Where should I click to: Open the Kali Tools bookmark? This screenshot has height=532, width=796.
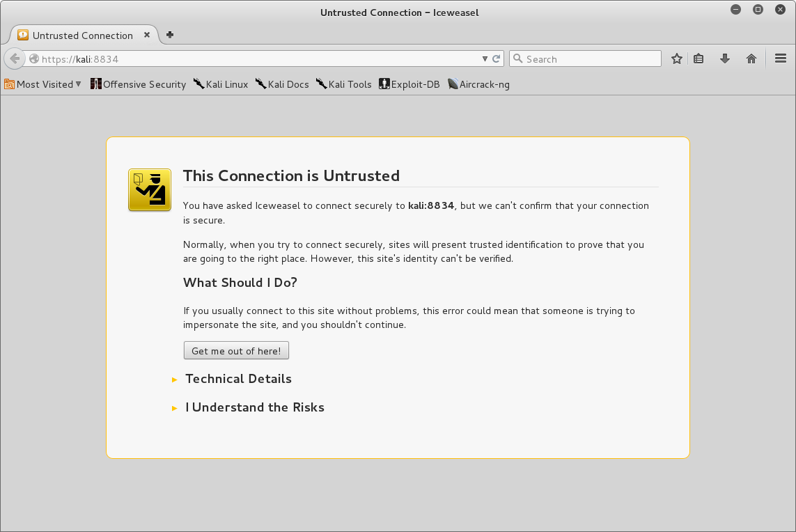pos(344,84)
